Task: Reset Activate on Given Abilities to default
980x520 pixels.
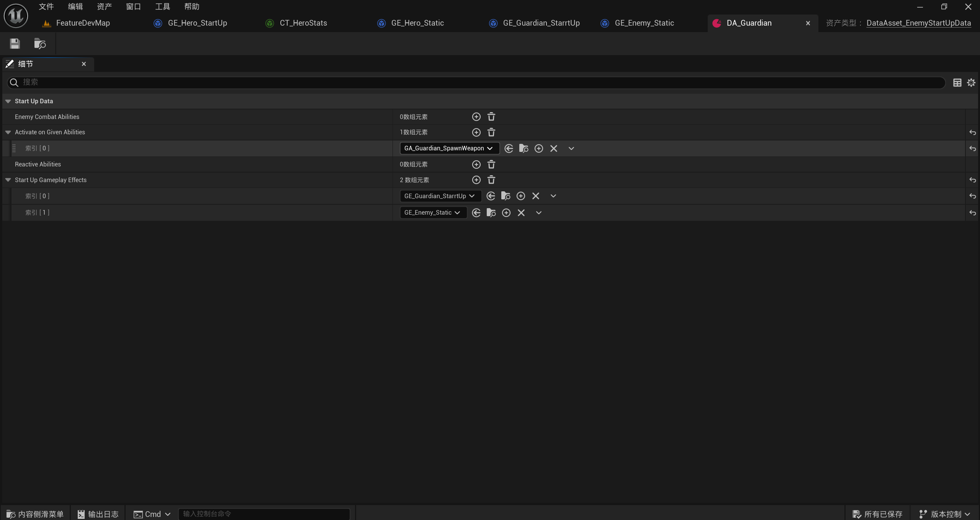Action: [972, 132]
